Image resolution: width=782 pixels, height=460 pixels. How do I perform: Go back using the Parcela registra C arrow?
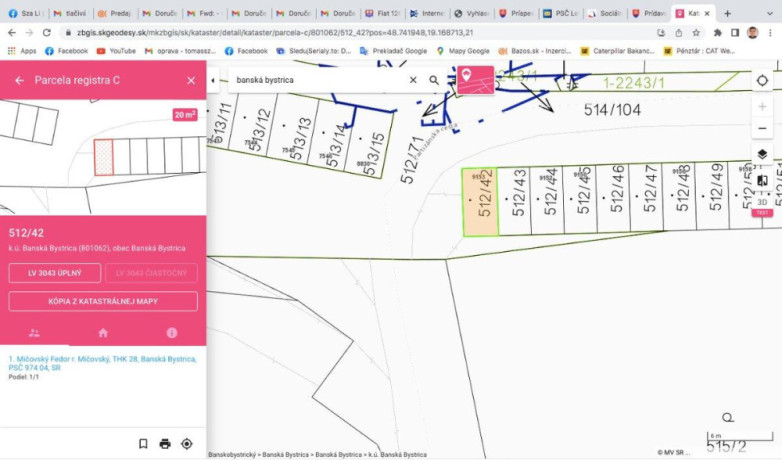point(19,80)
